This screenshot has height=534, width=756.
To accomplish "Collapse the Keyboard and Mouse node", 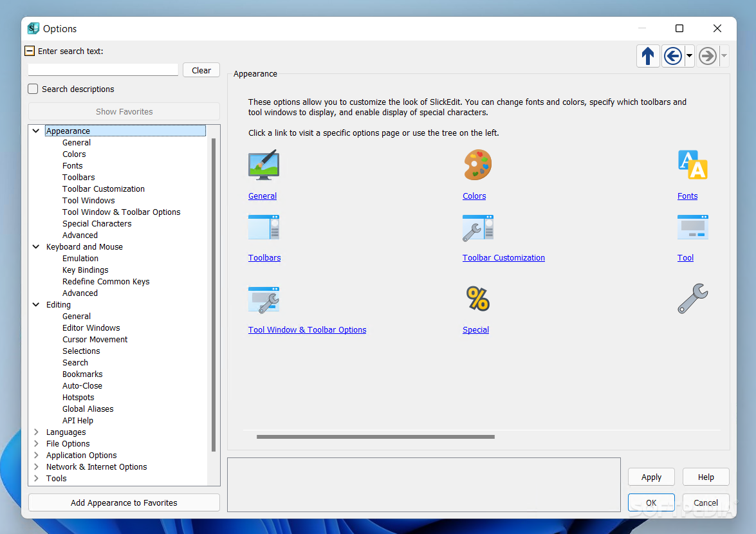I will (x=36, y=246).
